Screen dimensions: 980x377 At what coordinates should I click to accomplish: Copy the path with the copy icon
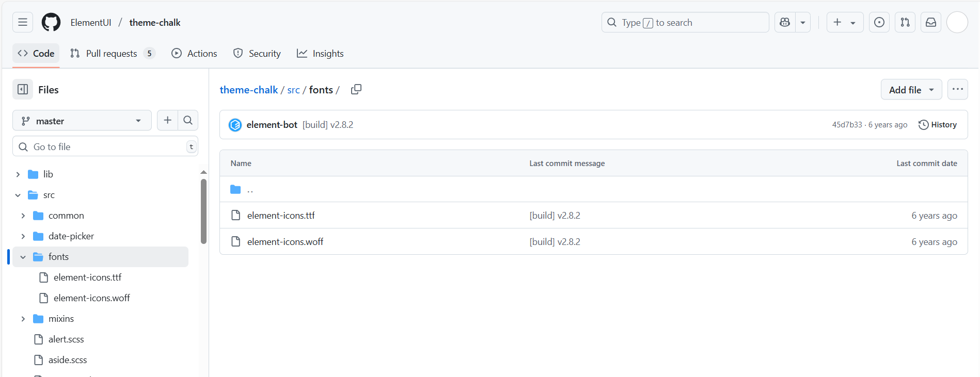pos(356,89)
